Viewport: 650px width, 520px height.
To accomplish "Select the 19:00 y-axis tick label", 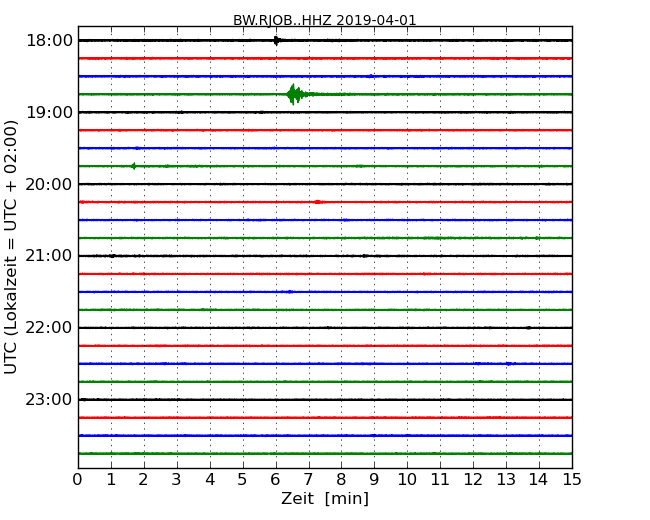I will pos(49,112).
